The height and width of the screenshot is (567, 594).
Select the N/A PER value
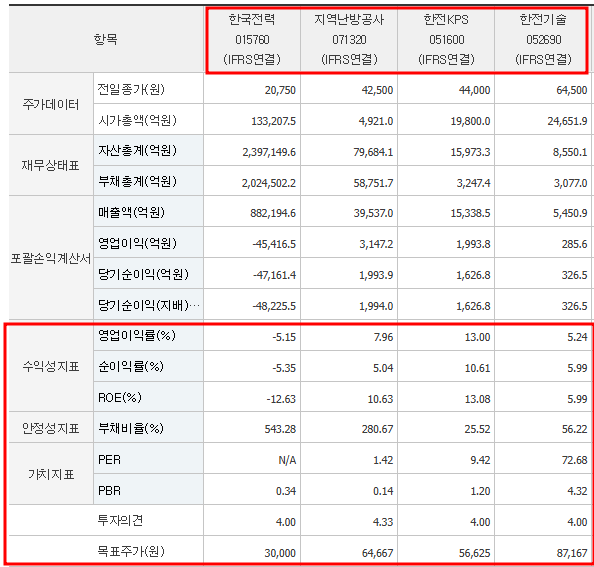(287, 460)
